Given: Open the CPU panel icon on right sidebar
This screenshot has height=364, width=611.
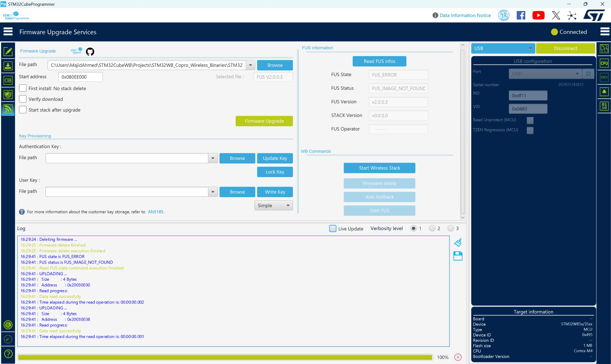Looking at the screenshot, I should 604,63.
